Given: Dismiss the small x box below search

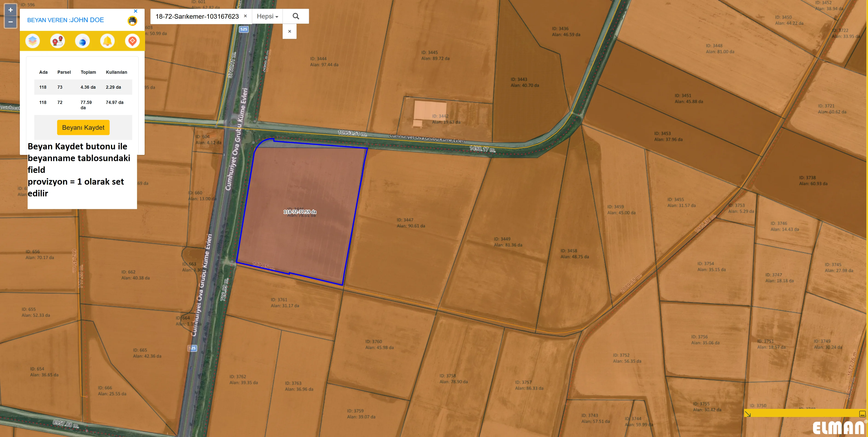Looking at the screenshot, I should (289, 31).
